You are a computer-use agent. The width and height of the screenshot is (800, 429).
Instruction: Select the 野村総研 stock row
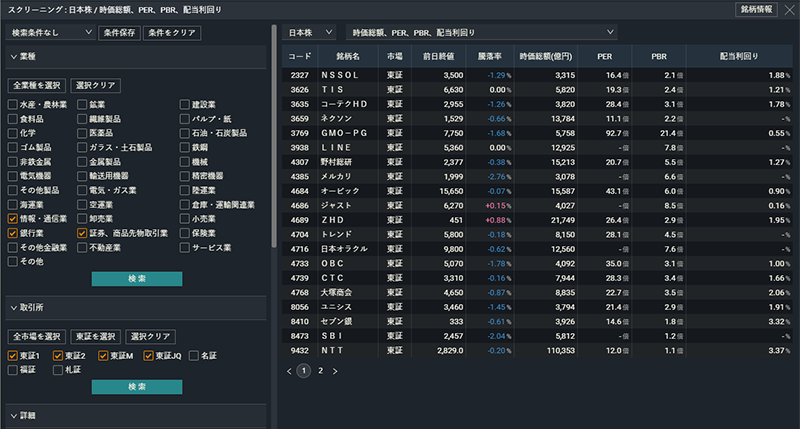(537, 162)
